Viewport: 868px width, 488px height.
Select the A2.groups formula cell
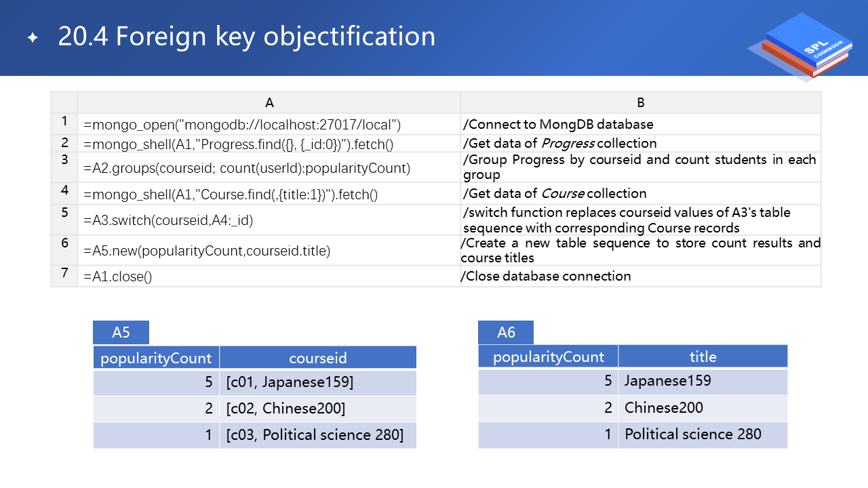[247, 168]
